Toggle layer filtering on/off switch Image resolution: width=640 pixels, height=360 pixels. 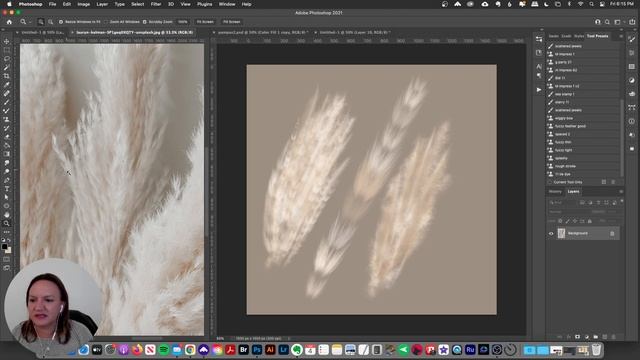[622, 201]
